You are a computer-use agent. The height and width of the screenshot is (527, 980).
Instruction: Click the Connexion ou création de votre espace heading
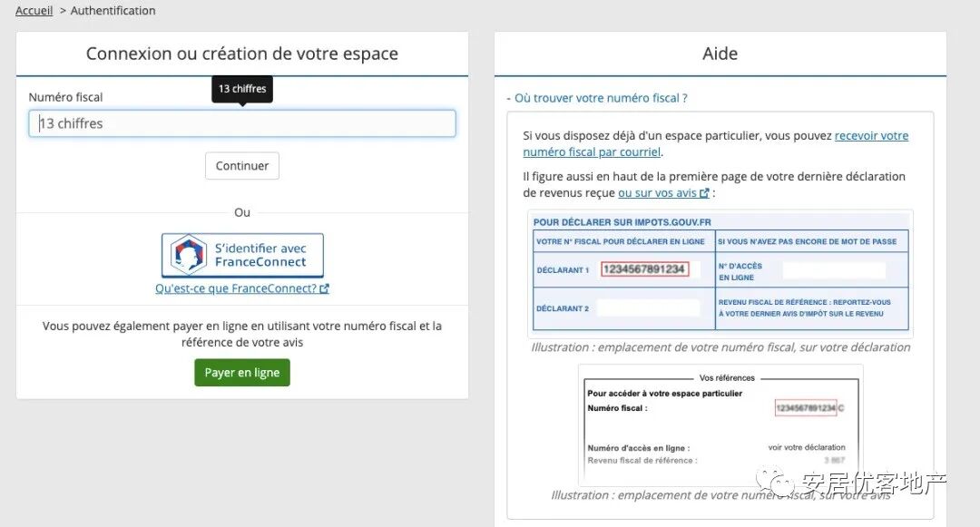coord(242,54)
